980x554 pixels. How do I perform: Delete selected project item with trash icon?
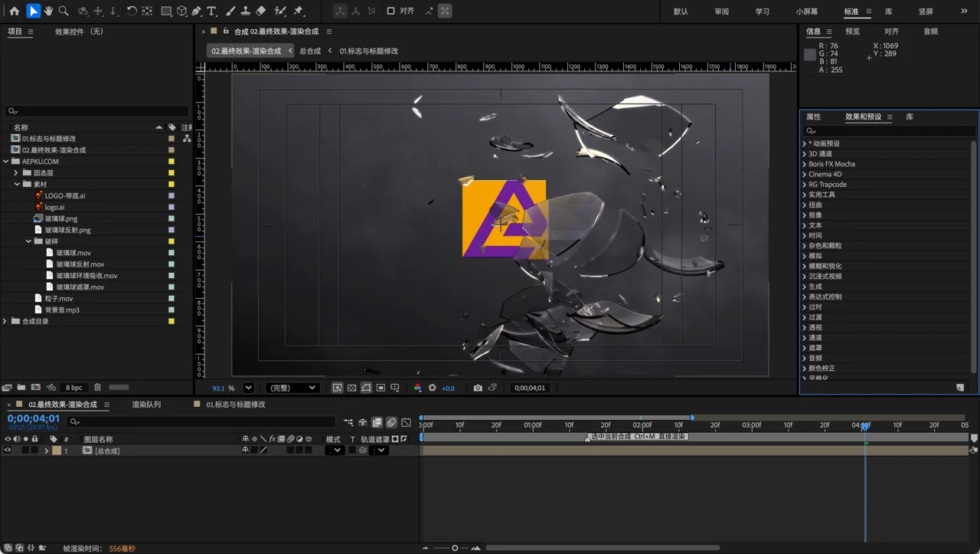pyautogui.click(x=97, y=388)
